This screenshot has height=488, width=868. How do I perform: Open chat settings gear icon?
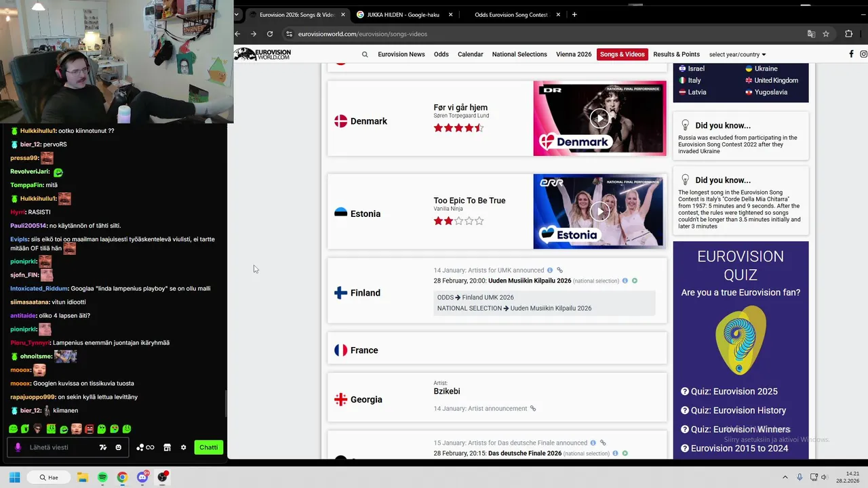[183, 447]
